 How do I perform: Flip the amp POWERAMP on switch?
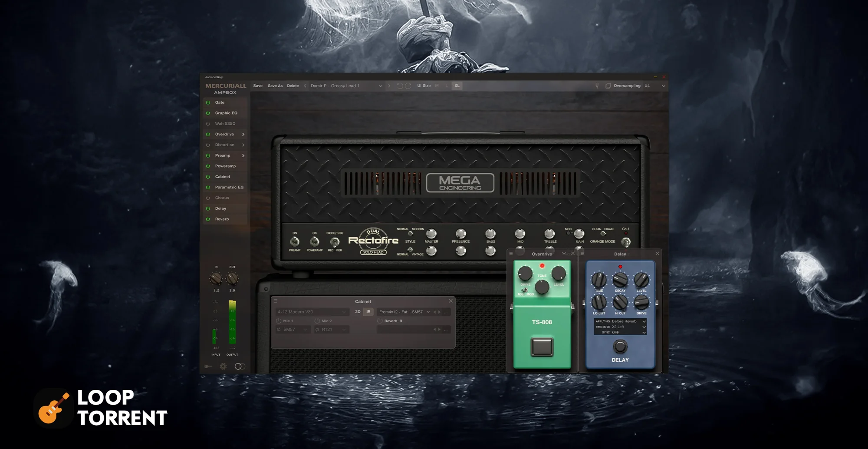[x=315, y=241]
